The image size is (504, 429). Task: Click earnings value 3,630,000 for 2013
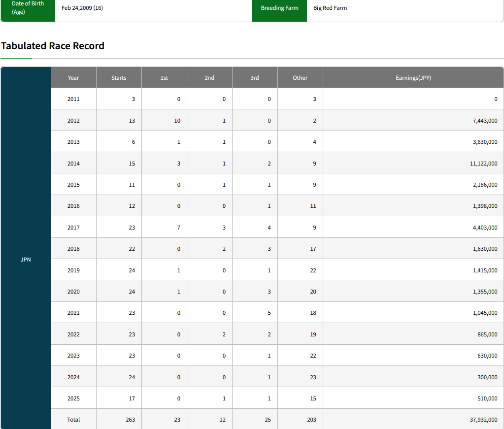(x=485, y=142)
